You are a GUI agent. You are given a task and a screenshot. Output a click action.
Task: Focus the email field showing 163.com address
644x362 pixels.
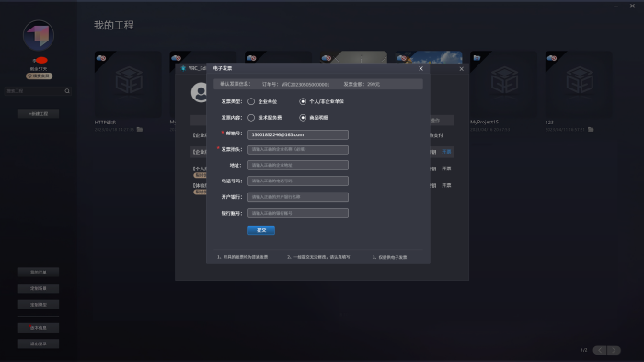(x=298, y=134)
